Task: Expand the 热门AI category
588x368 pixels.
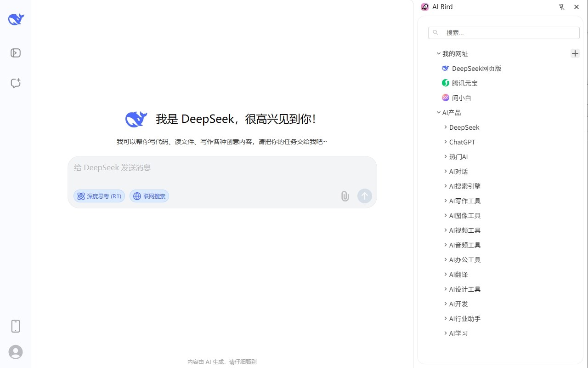Action: (x=446, y=157)
